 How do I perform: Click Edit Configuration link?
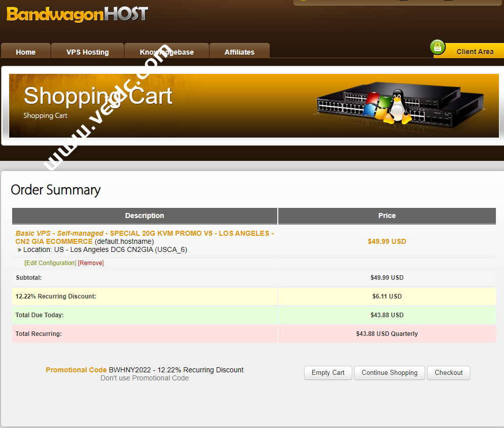point(50,263)
